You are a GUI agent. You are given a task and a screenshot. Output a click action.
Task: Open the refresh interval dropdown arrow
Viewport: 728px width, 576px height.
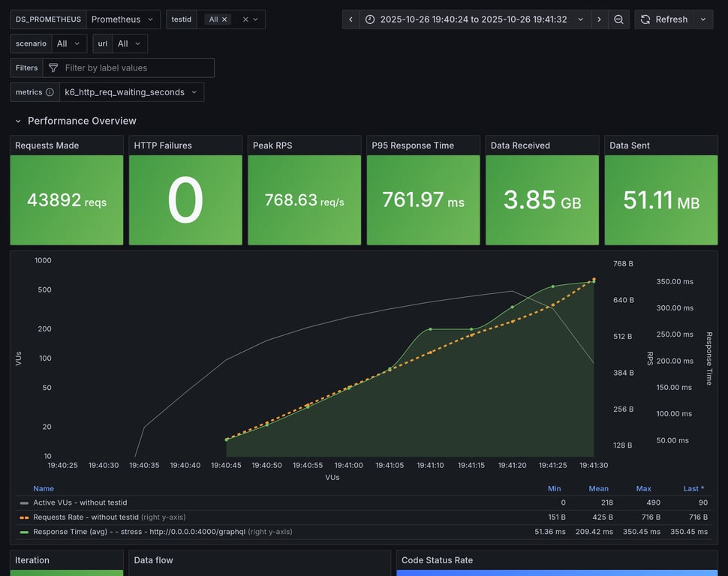(703, 19)
